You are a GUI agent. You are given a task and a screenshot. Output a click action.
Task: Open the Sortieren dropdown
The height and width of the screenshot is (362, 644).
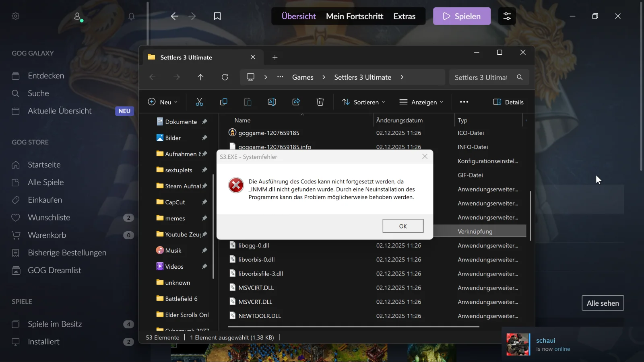(363, 102)
